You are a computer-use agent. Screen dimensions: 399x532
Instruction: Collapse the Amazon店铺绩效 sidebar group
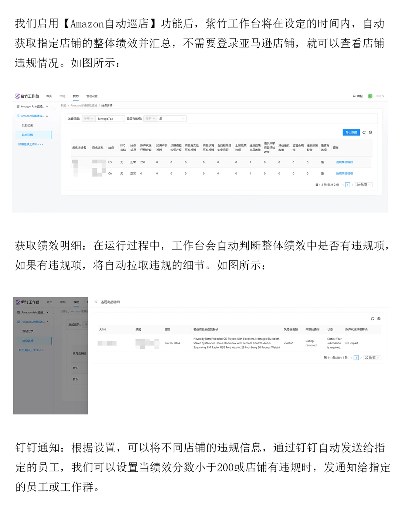click(46, 116)
